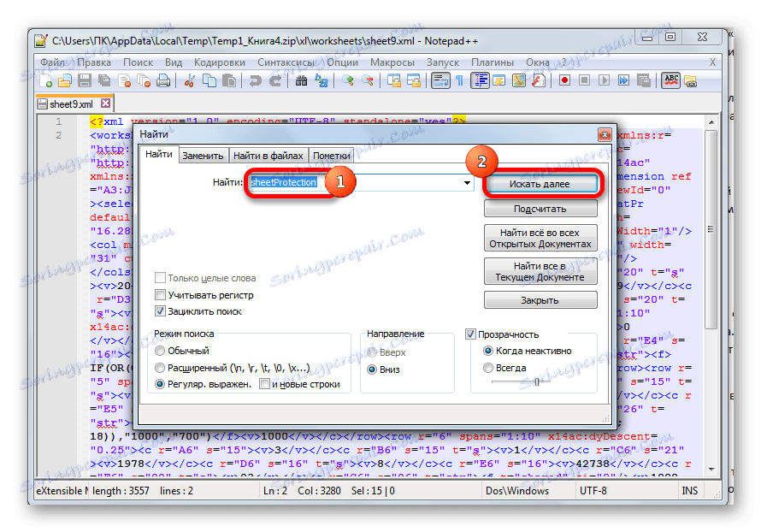Click the Save file floppy icon

click(x=85, y=81)
